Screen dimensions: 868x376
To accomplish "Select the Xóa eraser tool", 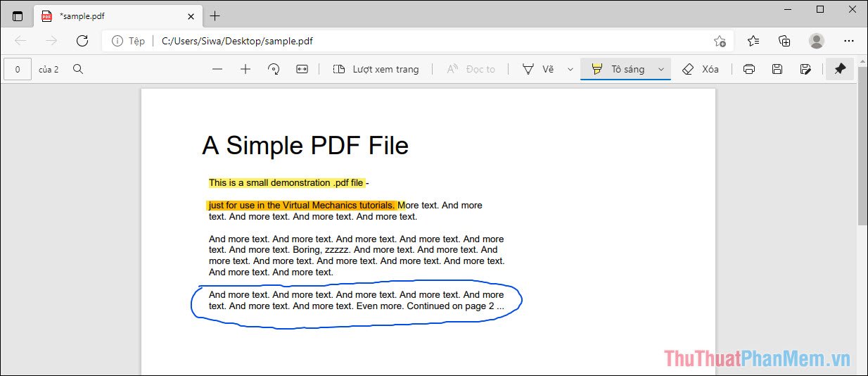I will [701, 69].
